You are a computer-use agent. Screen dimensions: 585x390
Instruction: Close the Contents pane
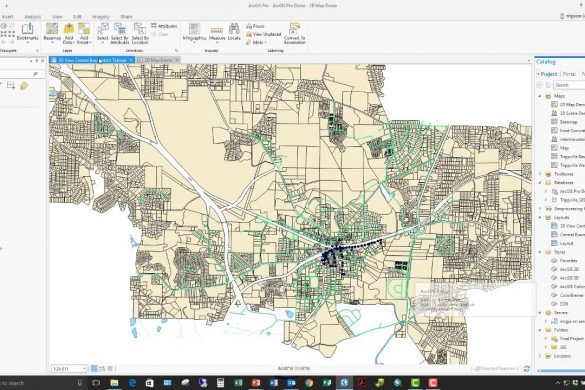click(x=43, y=60)
